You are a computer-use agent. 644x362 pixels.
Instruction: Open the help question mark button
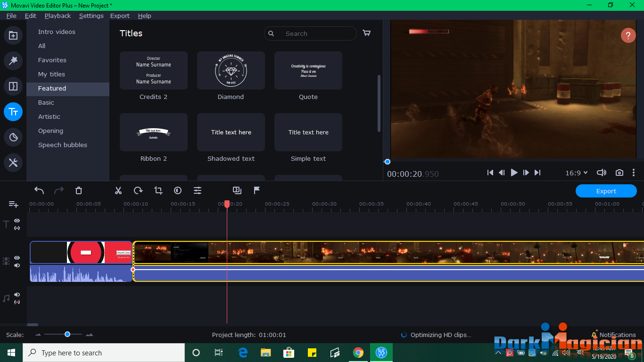[628, 35]
